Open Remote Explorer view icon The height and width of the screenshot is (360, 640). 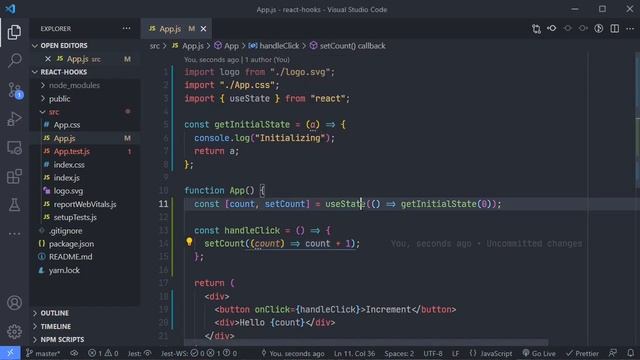coord(14,148)
